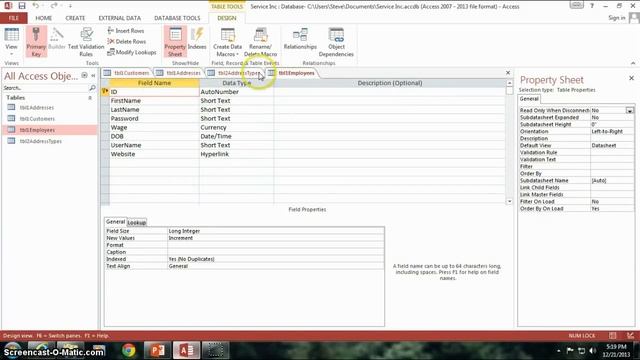
Task: Click Sign in link
Action: (616, 18)
